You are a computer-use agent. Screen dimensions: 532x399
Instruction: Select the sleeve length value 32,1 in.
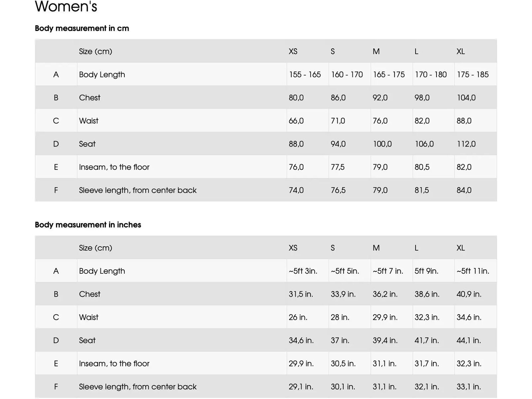pos(427,387)
